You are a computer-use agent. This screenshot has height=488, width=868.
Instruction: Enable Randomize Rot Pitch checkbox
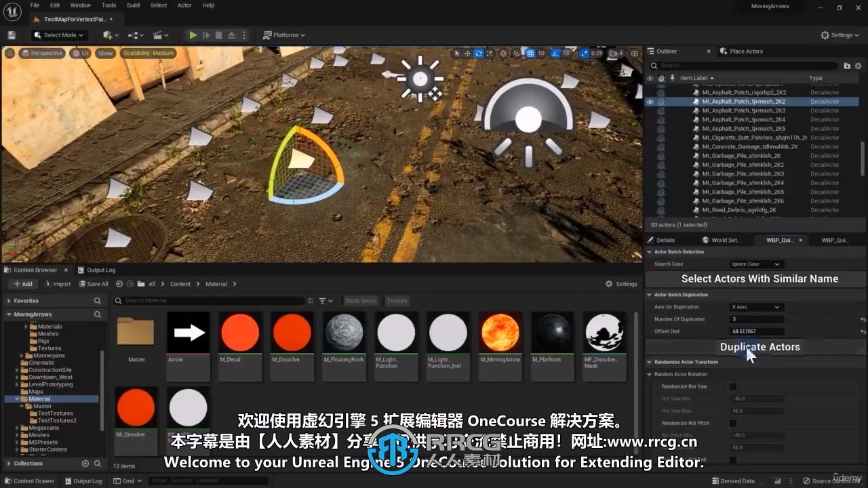(732, 423)
